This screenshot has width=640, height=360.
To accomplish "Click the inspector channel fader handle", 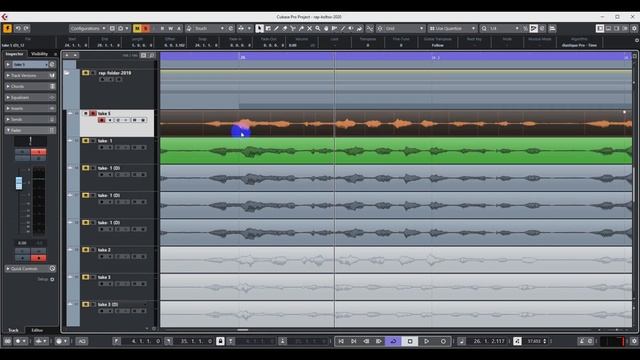I will [x=19, y=183].
